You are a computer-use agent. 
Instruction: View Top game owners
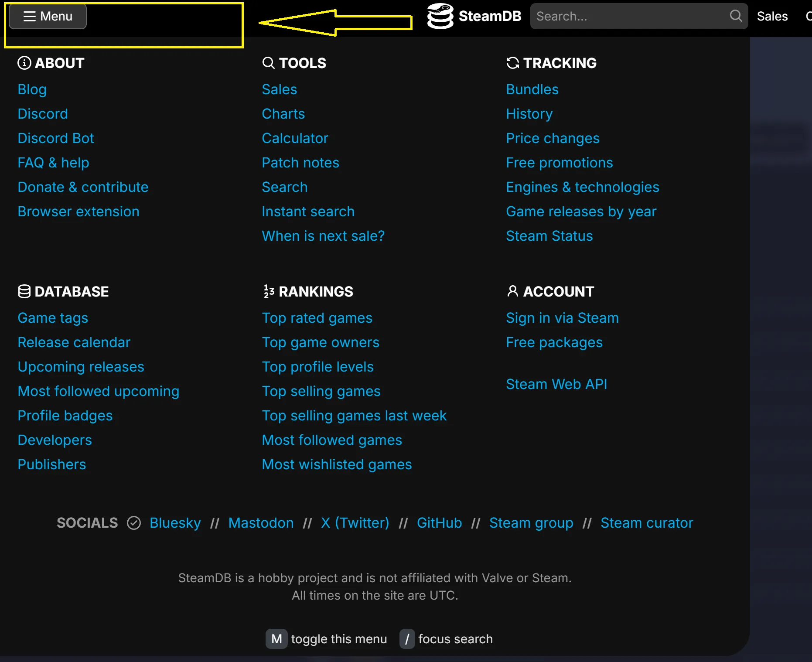[321, 342]
